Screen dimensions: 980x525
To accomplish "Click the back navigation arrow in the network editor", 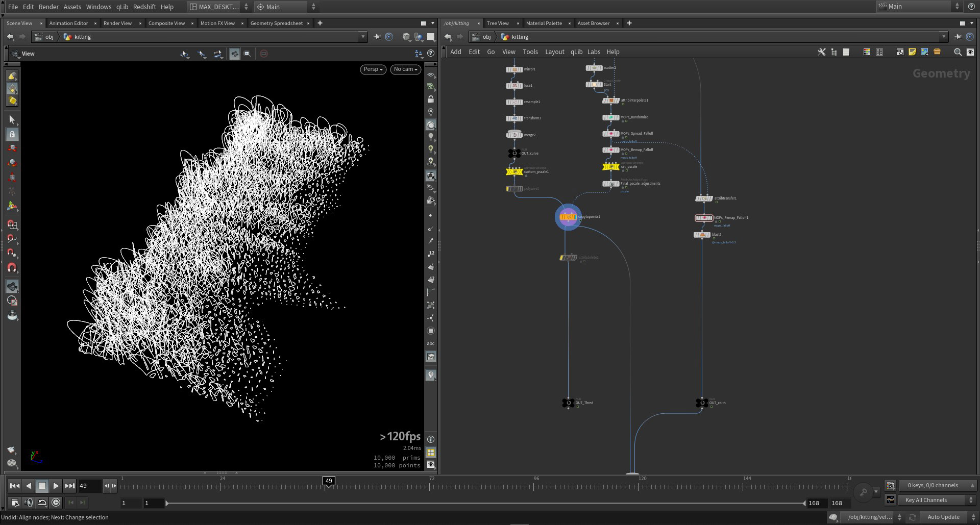I will point(448,36).
